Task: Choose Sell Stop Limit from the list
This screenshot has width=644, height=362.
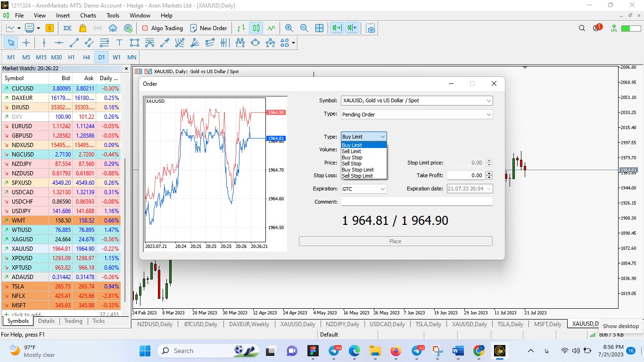Action: click(363, 176)
